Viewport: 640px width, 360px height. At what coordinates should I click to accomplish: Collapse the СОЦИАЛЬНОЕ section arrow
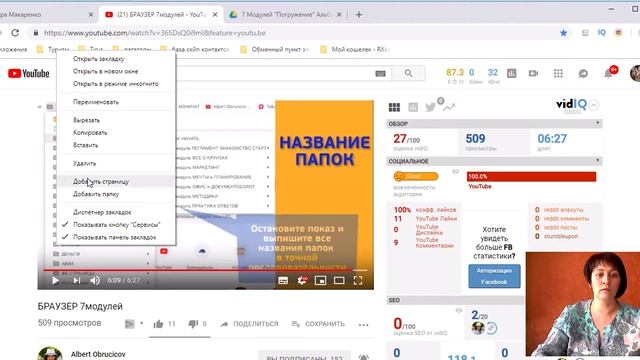point(598,161)
